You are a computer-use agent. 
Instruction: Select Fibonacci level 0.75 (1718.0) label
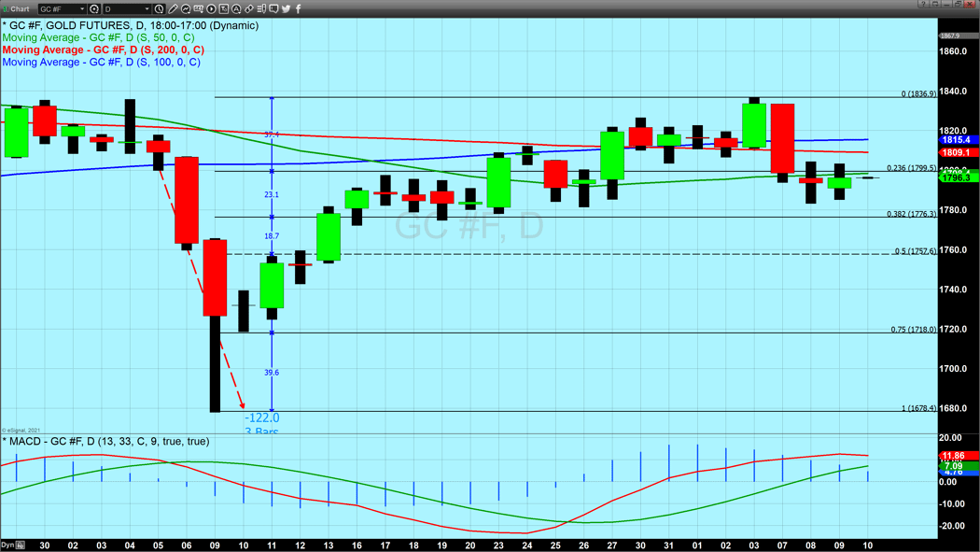click(914, 329)
